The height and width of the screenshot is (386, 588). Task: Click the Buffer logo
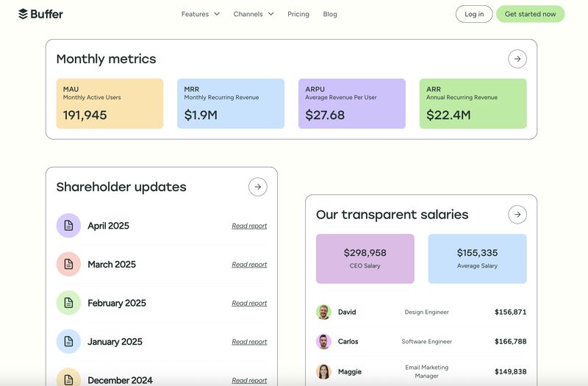(40, 14)
